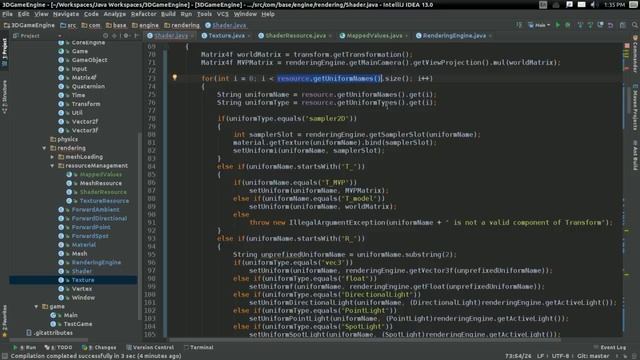Run the Main configuration with green play icon
This screenshot has height=360, width=640.
pyautogui.click(x=558, y=25)
